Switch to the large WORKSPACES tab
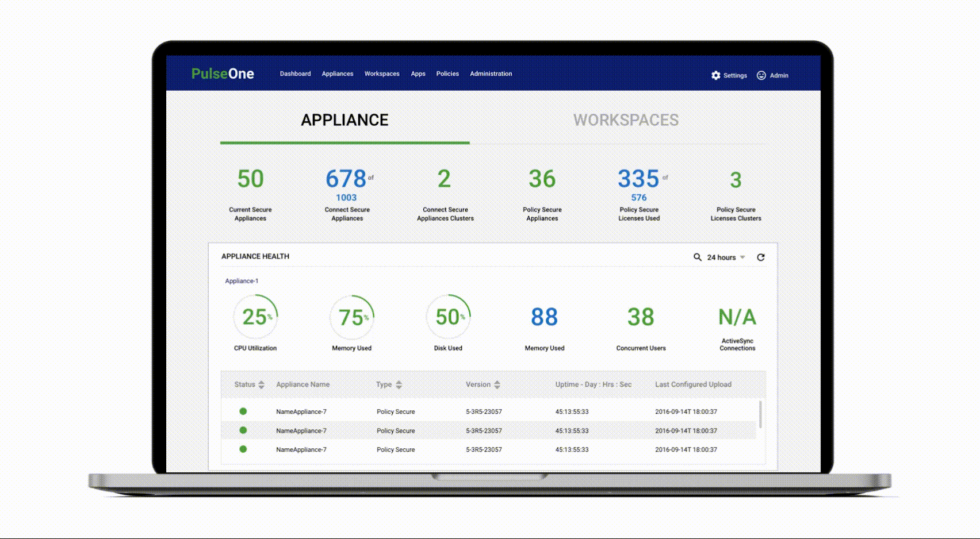The height and width of the screenshot is (539, 980). tap(626, 120)
